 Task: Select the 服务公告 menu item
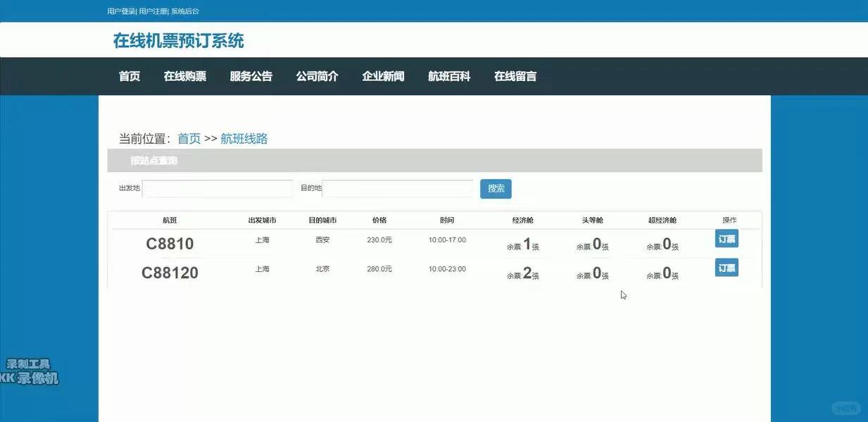coord(251,76)
